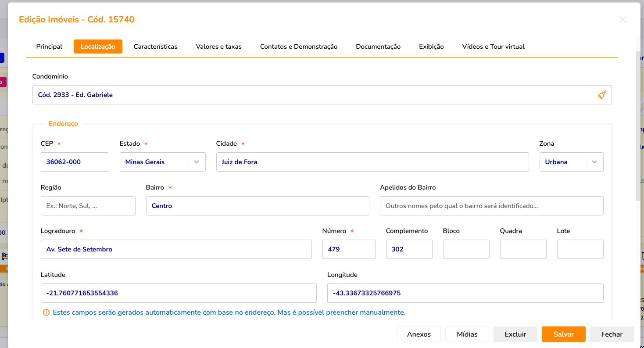Viewport: 644px width, 348px height.
Task: Click the info icon below Latitude
Action: (46, 313)
